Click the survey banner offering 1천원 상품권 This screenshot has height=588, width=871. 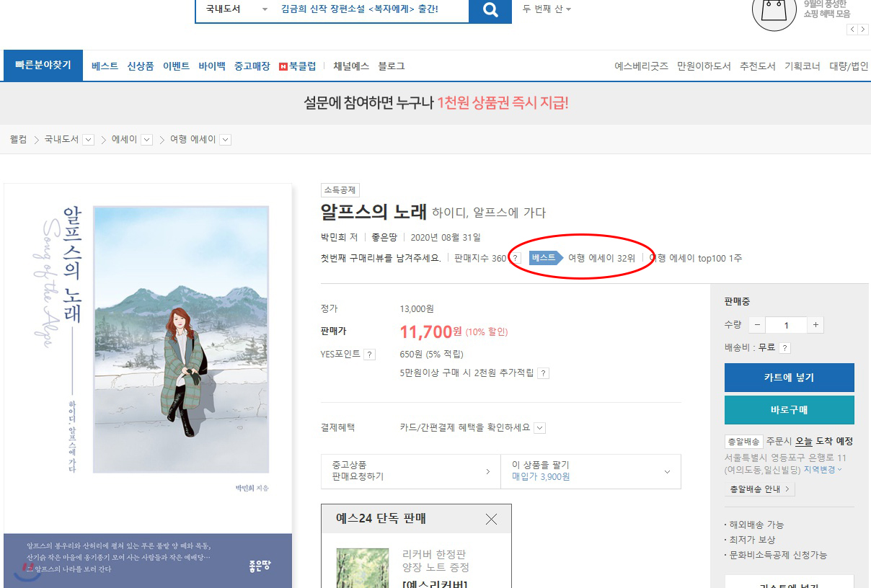pos(435,103)
